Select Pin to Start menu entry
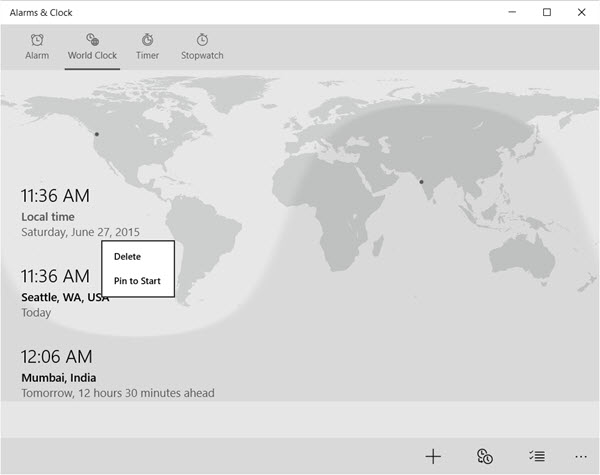 [138, 281]
